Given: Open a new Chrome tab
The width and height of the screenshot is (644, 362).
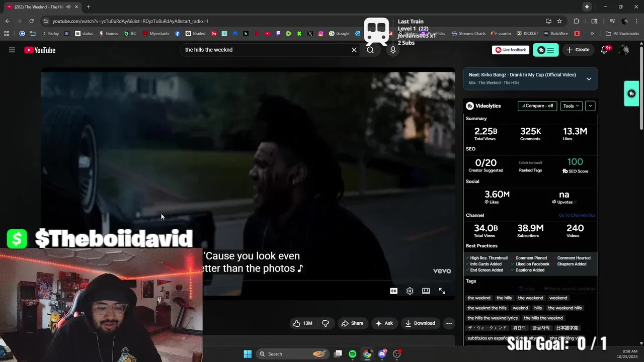Looking at the screenshot, I should point(89,7).
